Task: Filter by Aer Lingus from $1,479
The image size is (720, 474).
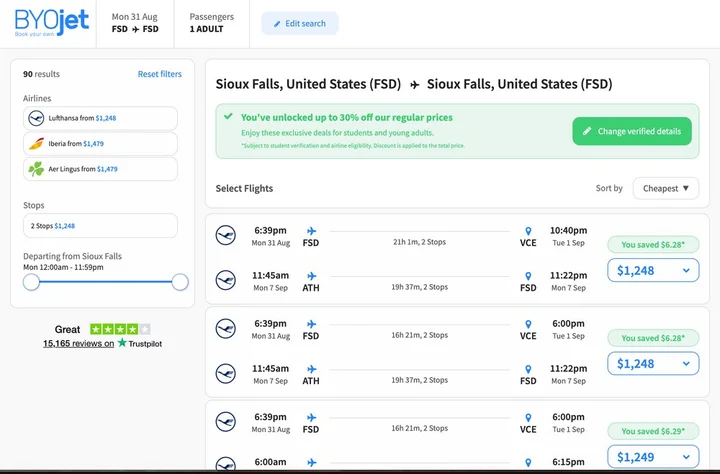Action: click(x=100, y=169)
